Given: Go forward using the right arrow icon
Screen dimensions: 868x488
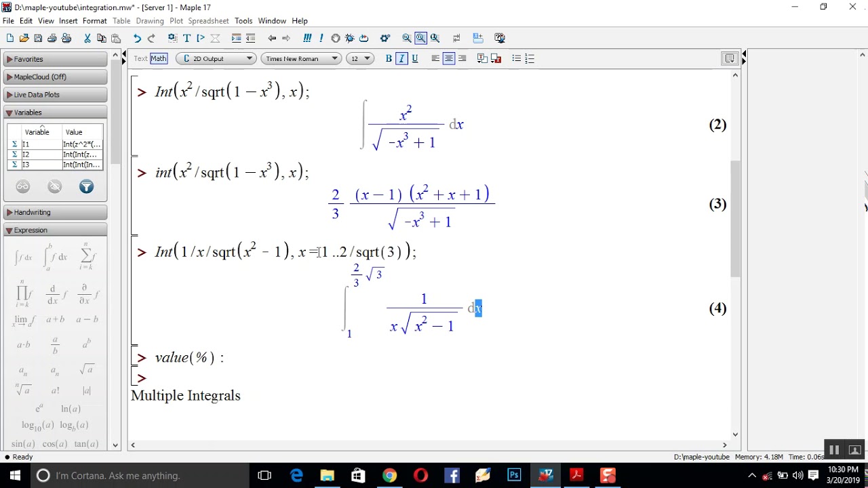Looking at the screenshot, I should pos(286,39).
